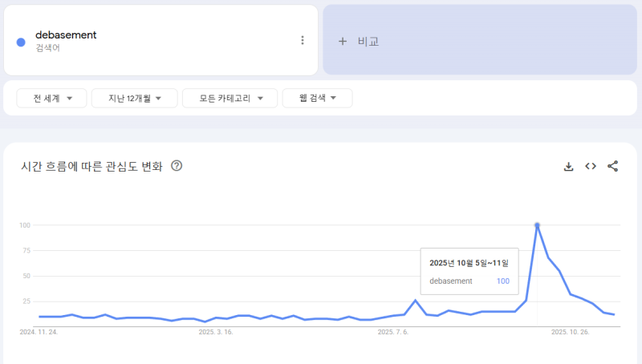Download the interest over time chart data
Image resolution: width=642 pixels, height=364 pixels.
click(568, 167)
